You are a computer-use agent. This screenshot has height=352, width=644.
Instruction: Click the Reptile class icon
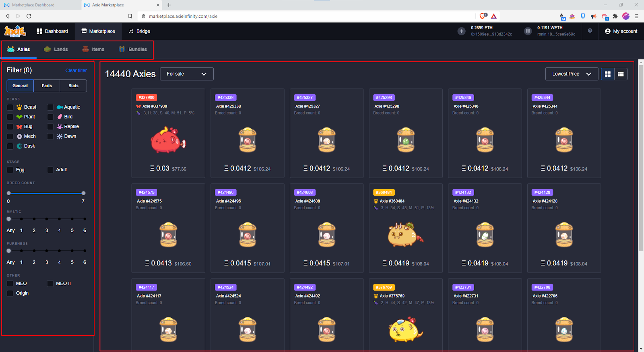click(60, 126)
